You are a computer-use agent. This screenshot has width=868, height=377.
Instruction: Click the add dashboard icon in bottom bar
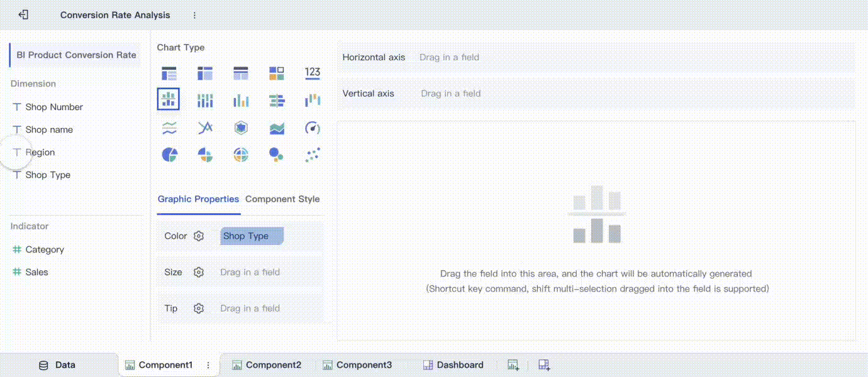(545, 365)
